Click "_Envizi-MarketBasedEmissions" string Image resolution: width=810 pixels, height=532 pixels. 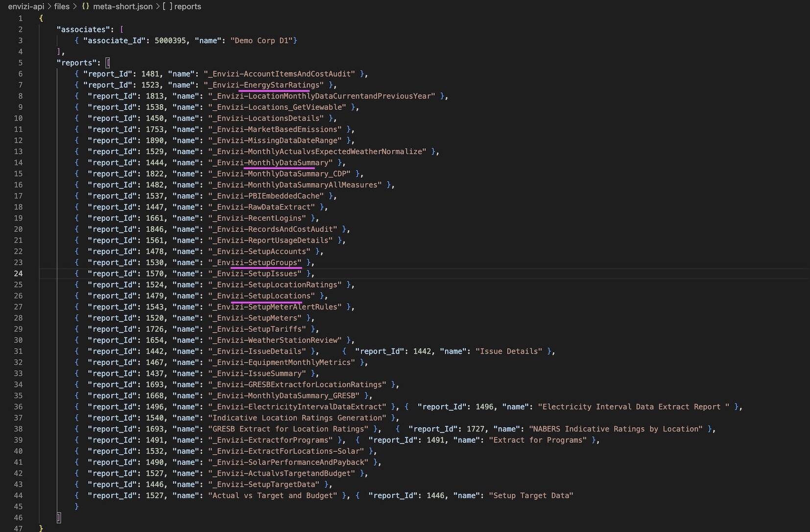tap(275, 130)
